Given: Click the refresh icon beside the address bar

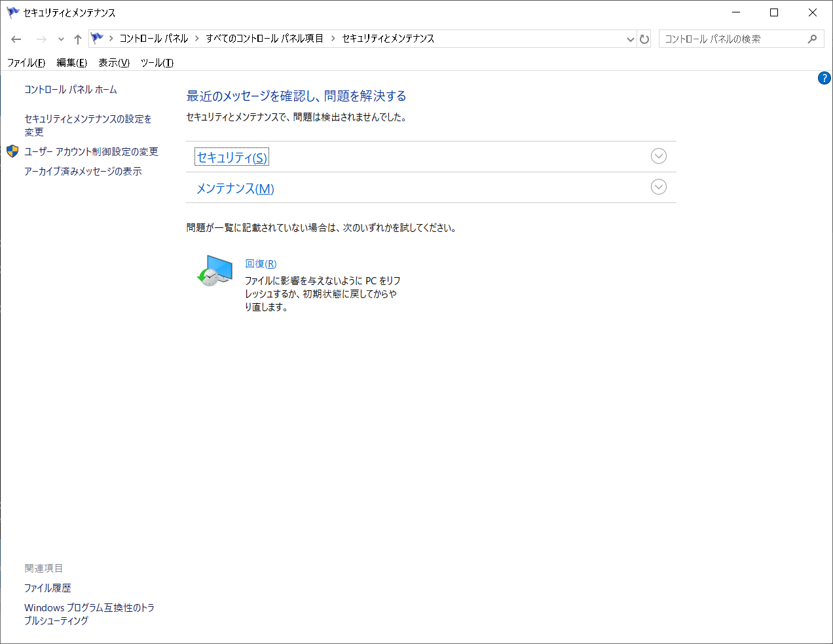Looking at the screenshot, I should [644, 39].
